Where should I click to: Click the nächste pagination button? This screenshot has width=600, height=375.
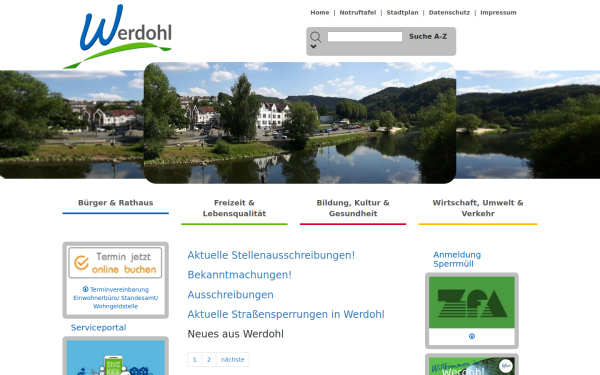(232, 360)
